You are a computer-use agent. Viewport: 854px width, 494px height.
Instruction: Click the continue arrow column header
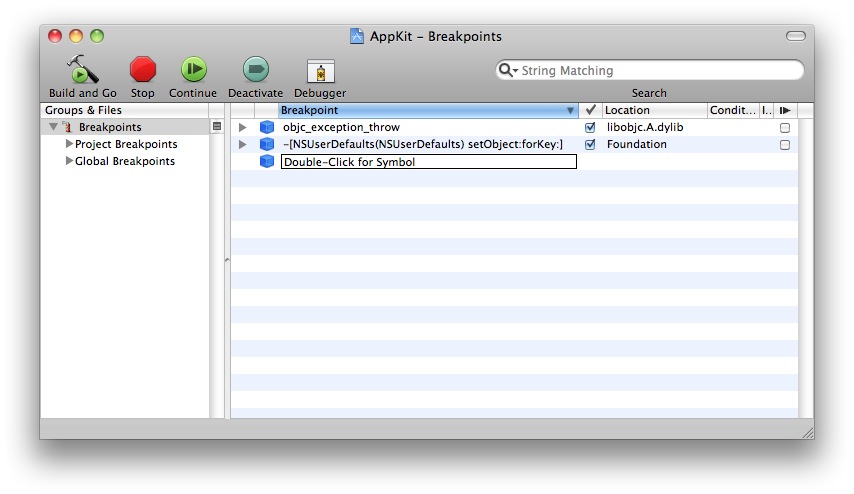click(785, 110)
